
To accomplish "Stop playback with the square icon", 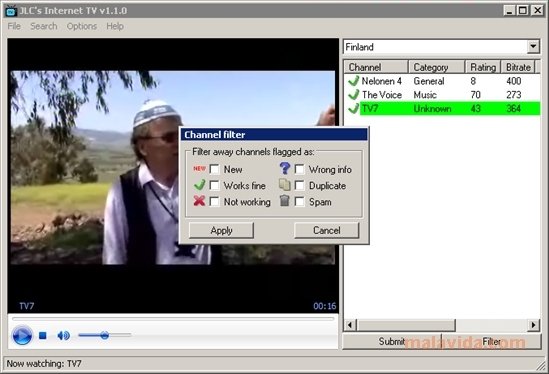I will (x=43, y=335).
